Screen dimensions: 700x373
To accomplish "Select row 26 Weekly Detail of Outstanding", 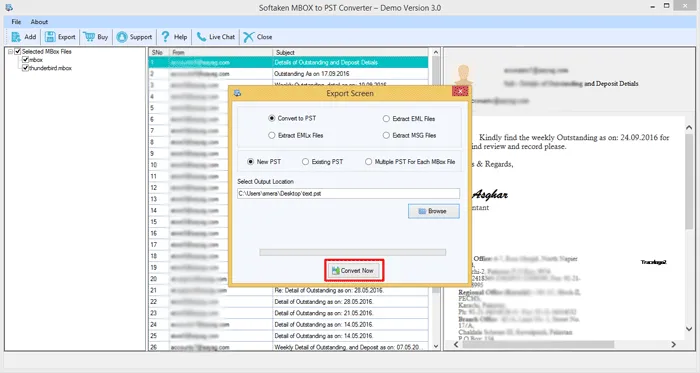I will [x=288, y=347].
